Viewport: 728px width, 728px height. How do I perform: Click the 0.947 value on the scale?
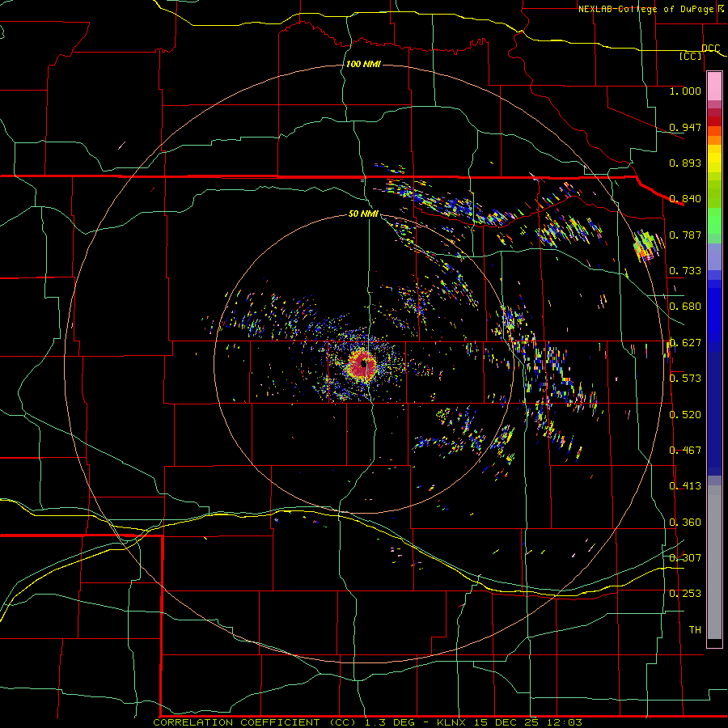pyautogui.click(x=685, y=127)
